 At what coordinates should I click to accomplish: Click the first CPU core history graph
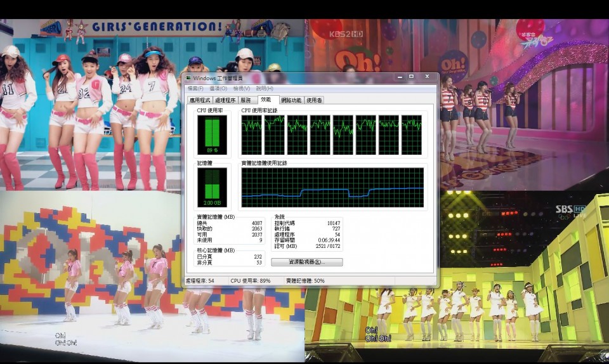(251, 134)
